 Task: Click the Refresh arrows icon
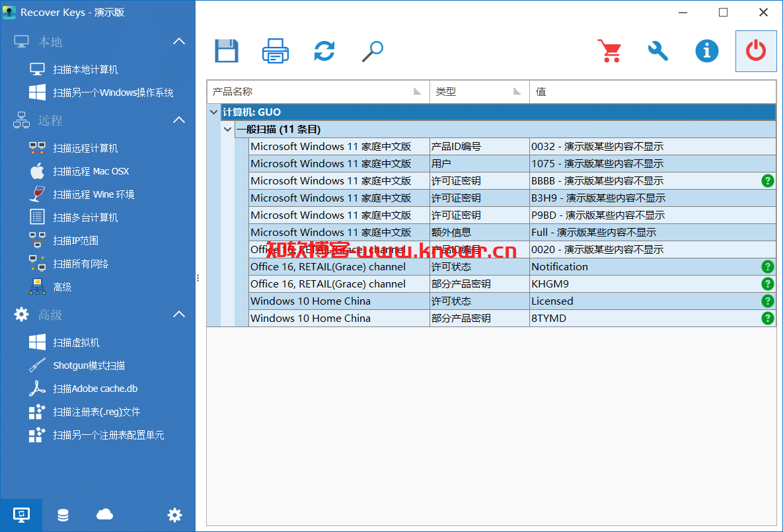click(324, 51)
